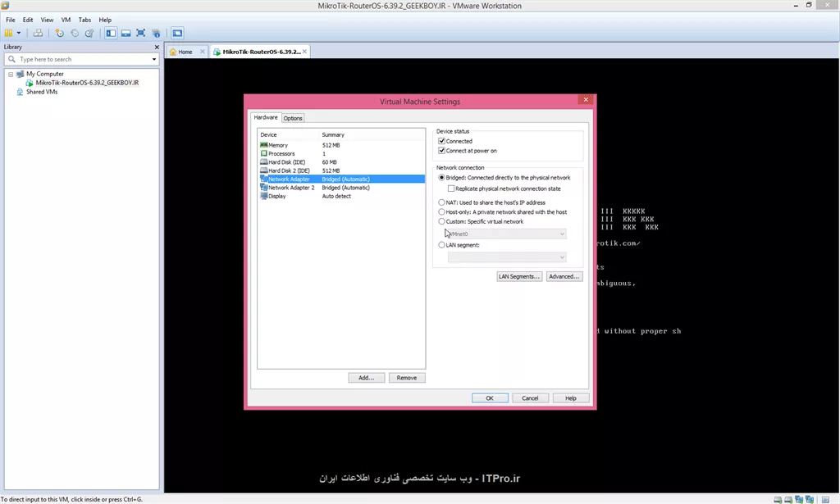
Task: Toggle the Show Library sidebar icon
Action: pos(111,34)
